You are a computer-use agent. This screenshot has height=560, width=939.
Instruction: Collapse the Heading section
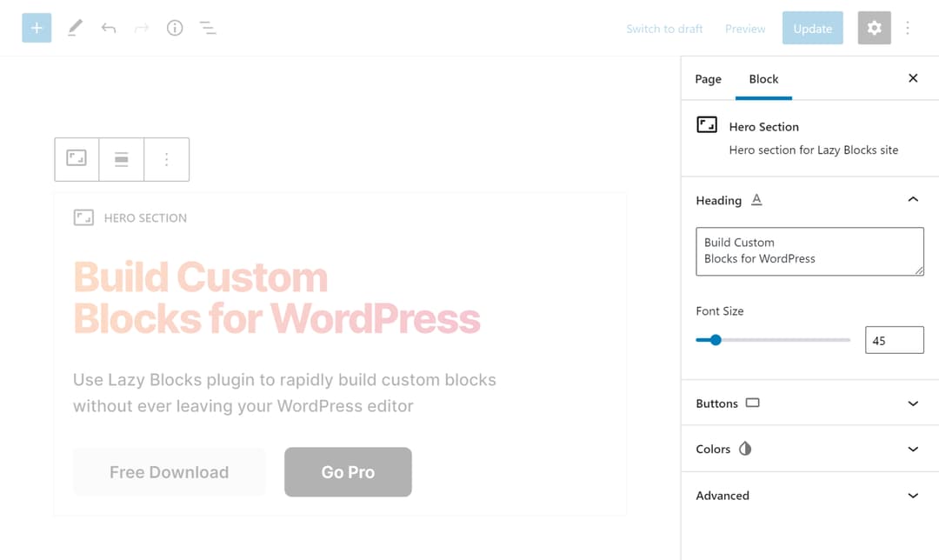pos(913,199)
